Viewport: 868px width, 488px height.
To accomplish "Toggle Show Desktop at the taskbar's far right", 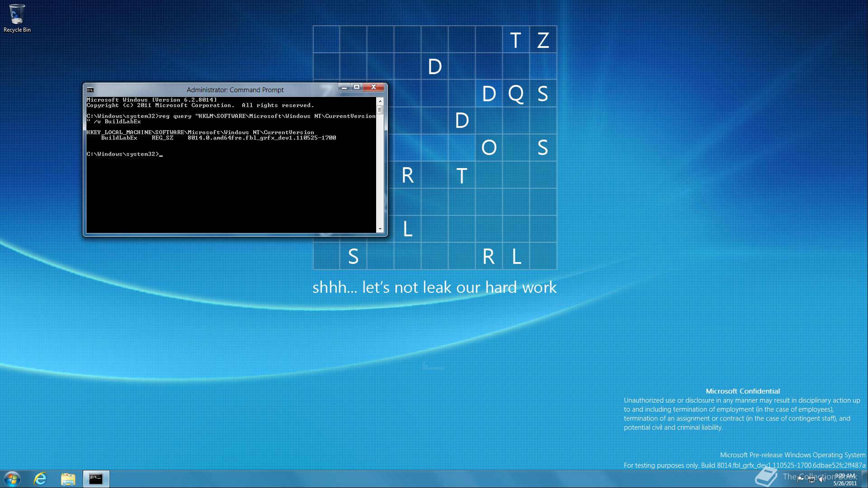I will [x=864, y=479].
